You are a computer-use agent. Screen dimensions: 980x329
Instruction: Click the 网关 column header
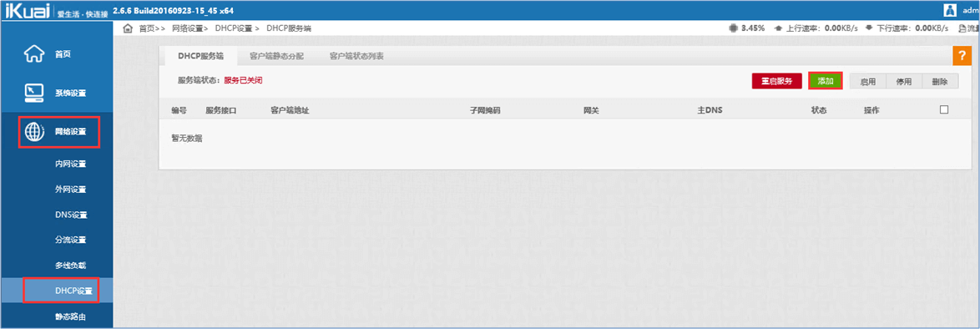click(591, 110)
